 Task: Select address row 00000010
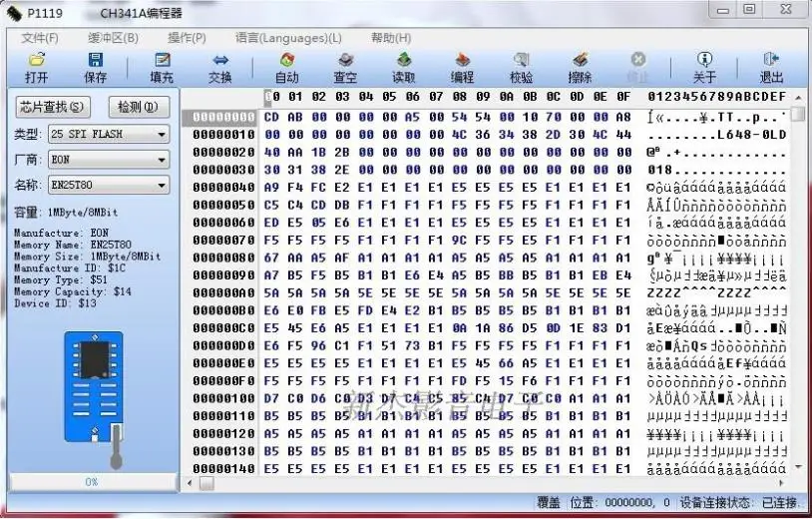pyautogui.click(x=223, y=135)
